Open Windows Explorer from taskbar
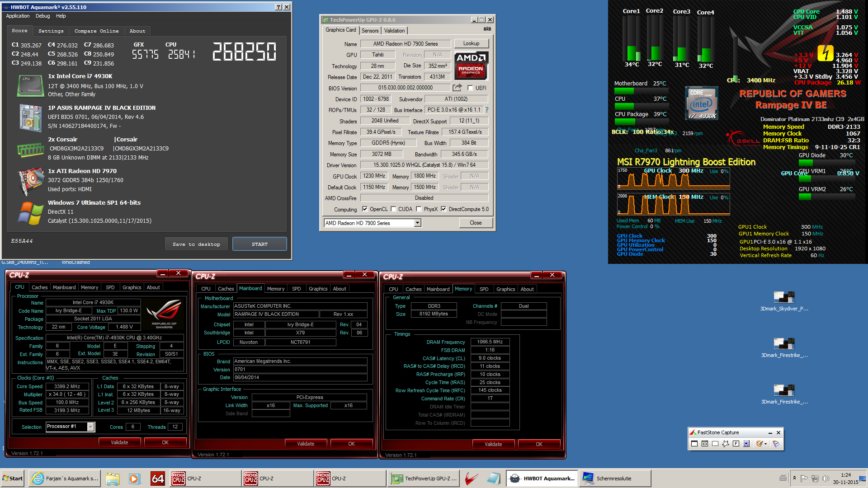 coord(113,479)
